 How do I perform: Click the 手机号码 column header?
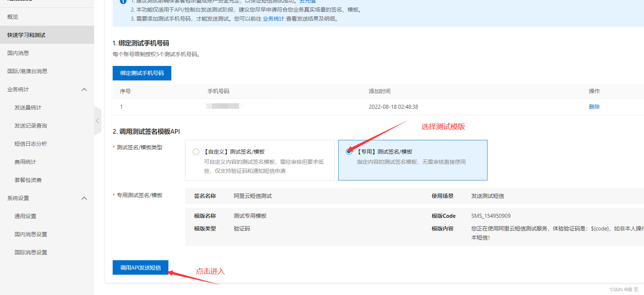coord(218,91)
